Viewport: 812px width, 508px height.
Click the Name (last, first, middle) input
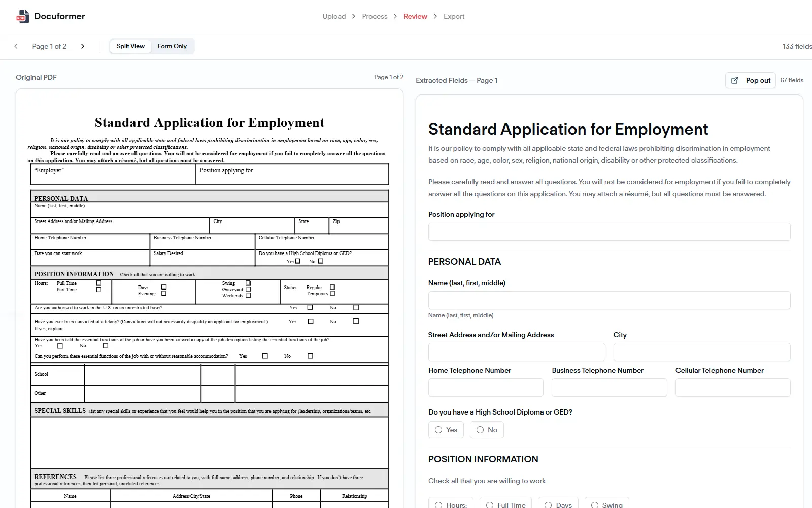click(609, 300)
